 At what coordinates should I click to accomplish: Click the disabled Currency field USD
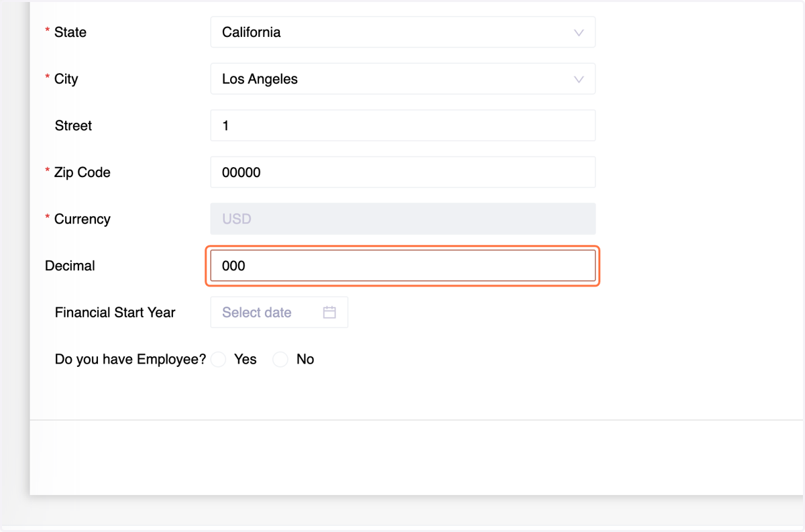402,219
